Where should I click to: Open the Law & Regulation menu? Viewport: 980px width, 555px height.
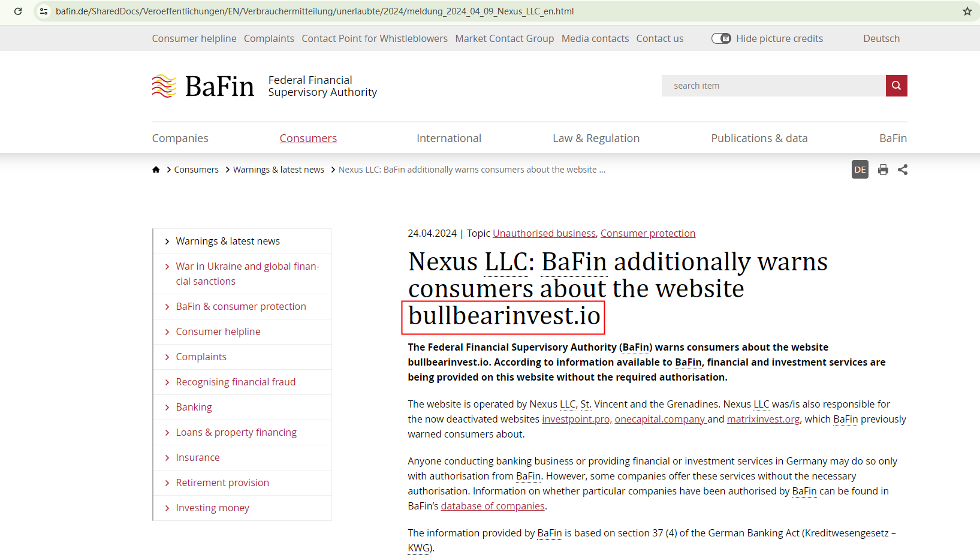[x=596, y=138]
